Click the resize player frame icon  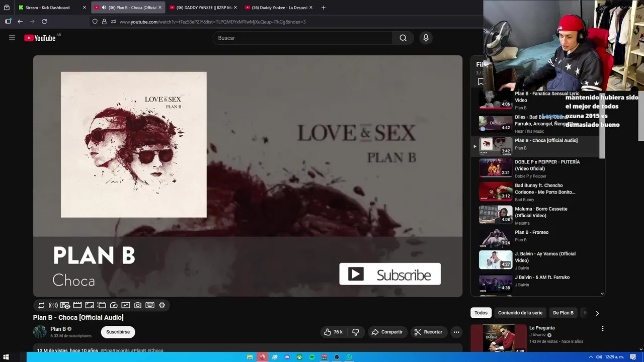(90, 305)
